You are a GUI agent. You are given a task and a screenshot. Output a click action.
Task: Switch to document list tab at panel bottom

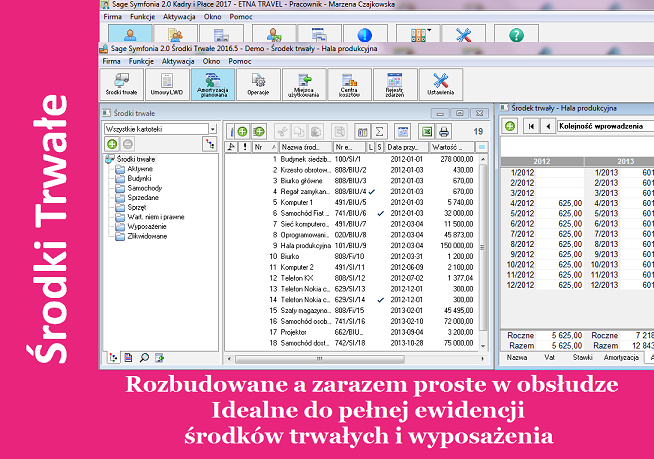click(128, 358)
